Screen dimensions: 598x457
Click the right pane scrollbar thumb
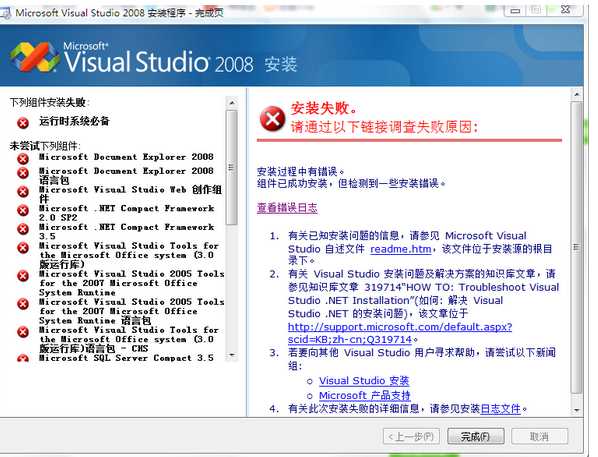click(x=576, y=248)
